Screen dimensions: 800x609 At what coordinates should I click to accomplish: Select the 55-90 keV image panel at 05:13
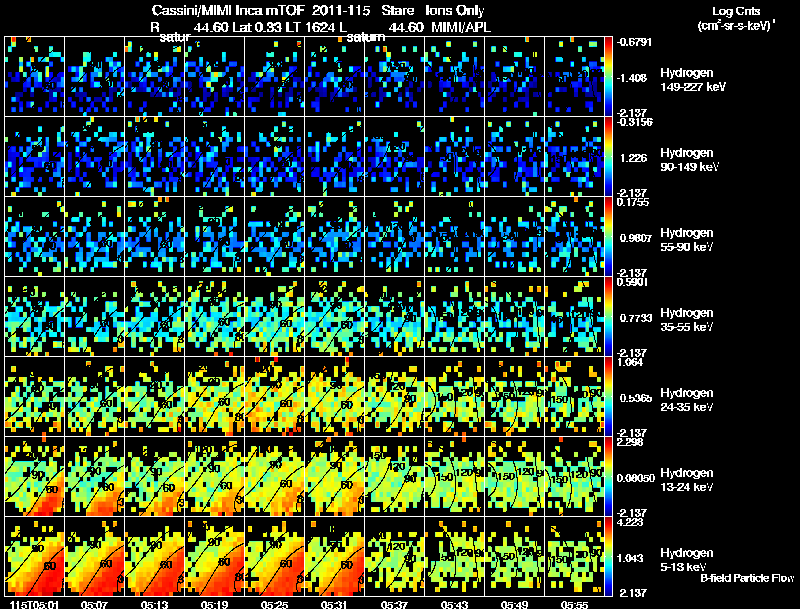[155, 236]
